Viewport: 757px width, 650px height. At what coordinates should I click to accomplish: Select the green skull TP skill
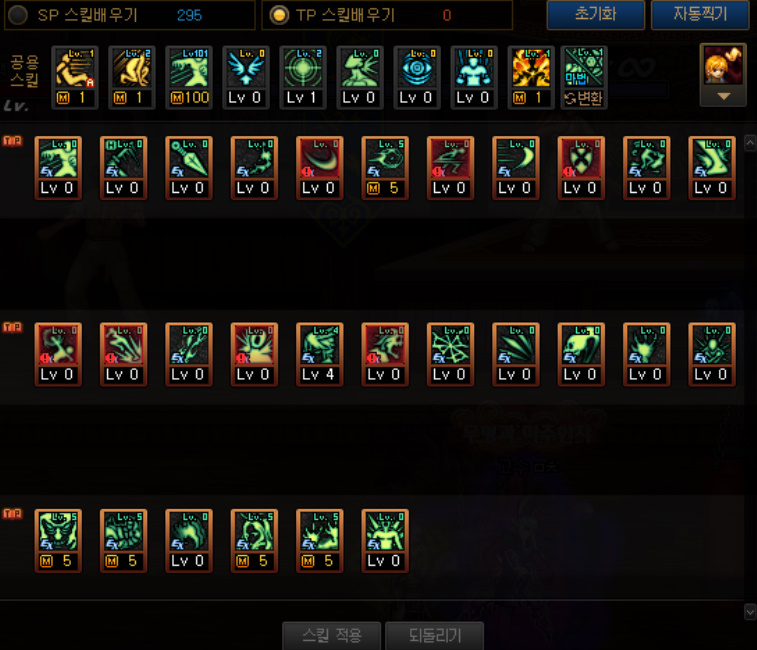pos(581,354)
